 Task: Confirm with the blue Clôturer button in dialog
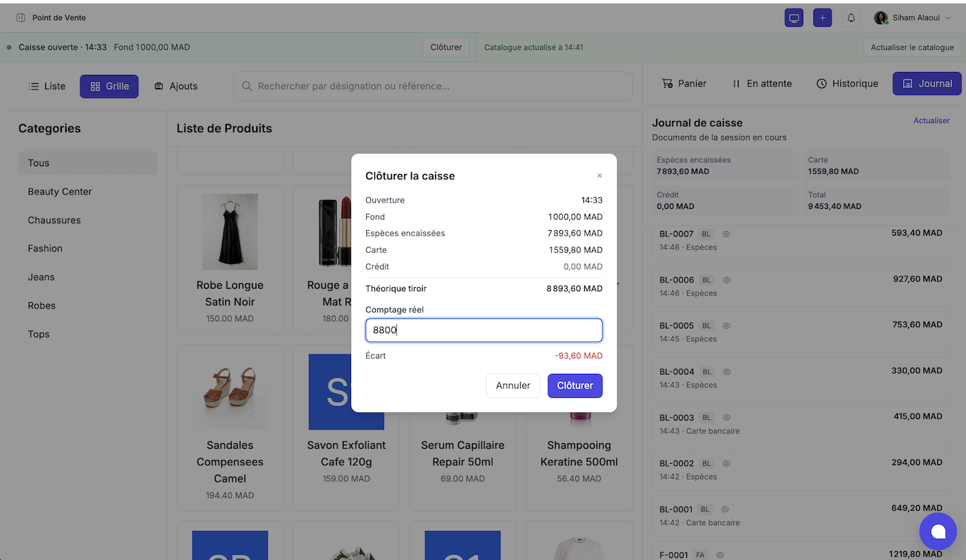tap(575, 385)
